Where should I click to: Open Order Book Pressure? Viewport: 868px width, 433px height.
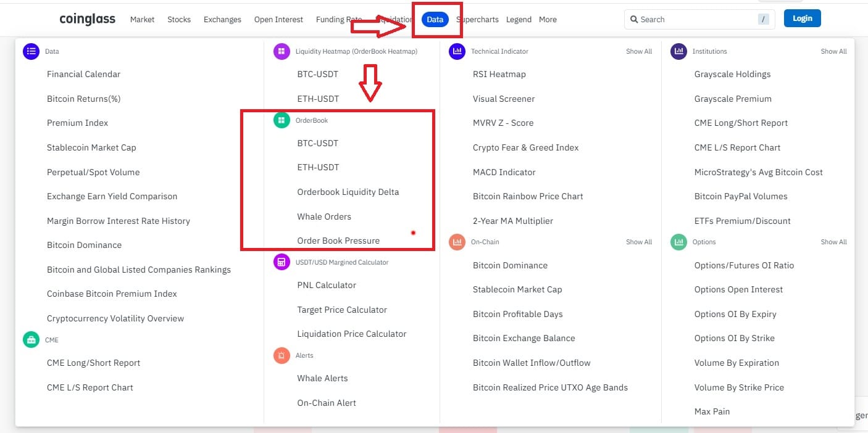coord(338,241)
